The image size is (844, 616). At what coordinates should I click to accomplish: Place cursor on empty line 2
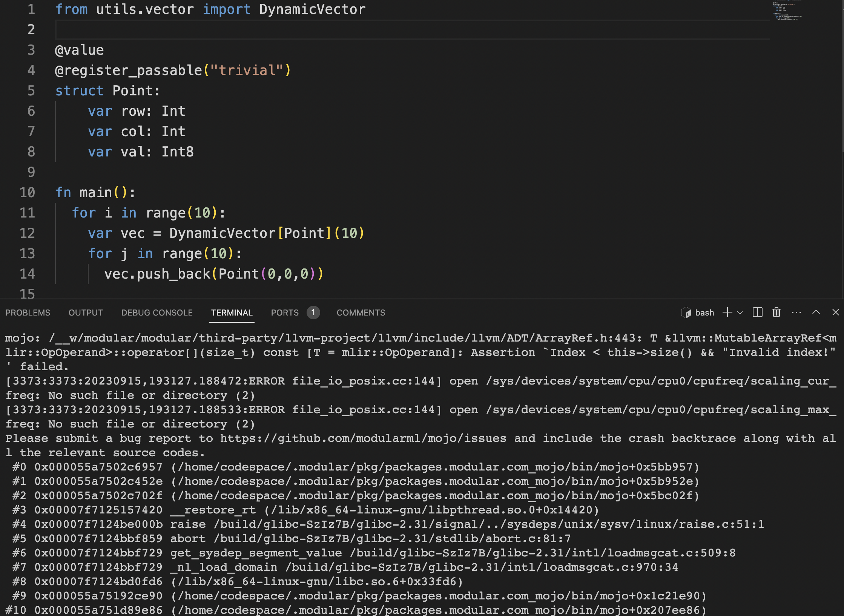(x=413, y=29)
